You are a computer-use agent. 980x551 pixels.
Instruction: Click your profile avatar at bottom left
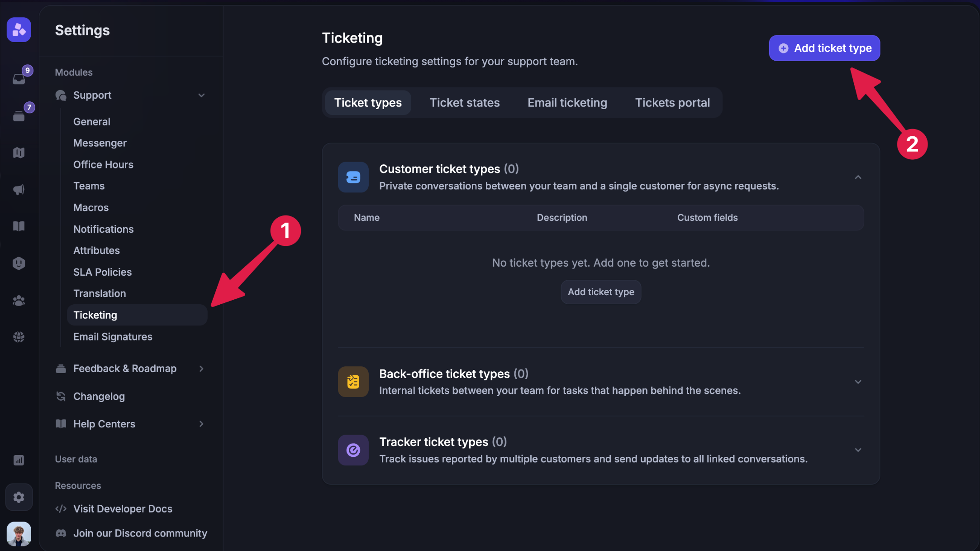coord(19,534)
